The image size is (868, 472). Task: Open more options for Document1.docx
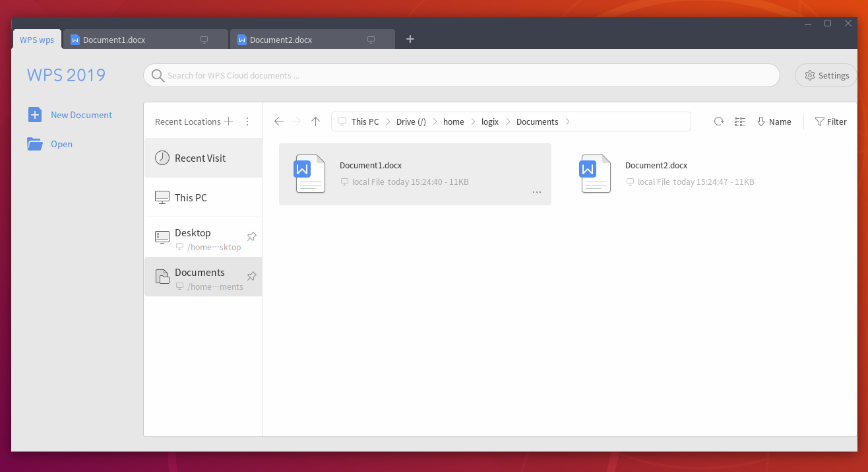pyautogui.click(x=536, y=192)
